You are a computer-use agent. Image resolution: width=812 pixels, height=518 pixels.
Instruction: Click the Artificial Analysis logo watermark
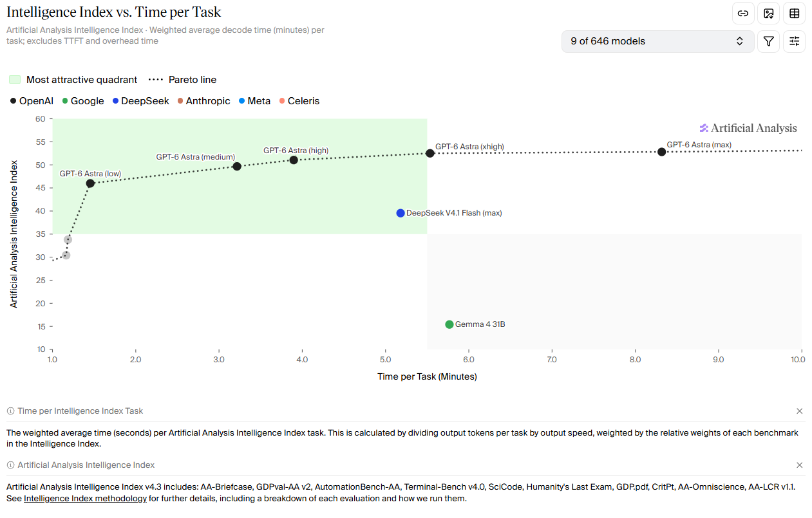click(748, 128)
